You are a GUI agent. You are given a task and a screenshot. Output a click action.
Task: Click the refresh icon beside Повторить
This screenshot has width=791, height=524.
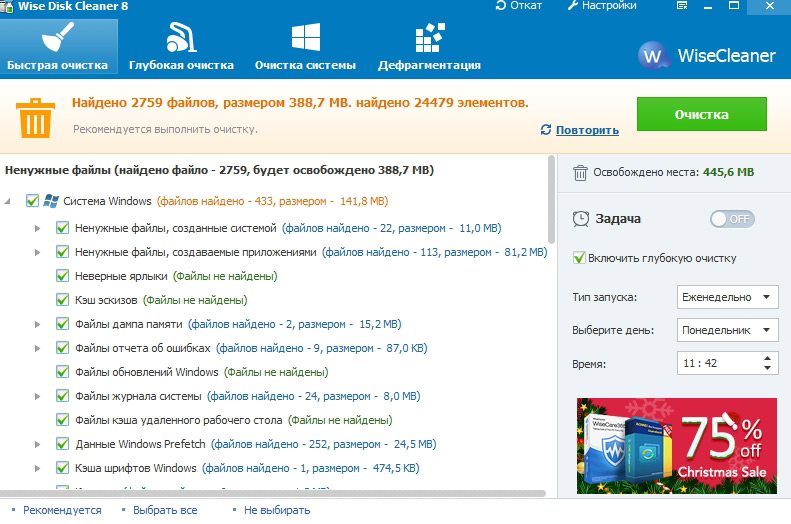click(x=546, y=130)
